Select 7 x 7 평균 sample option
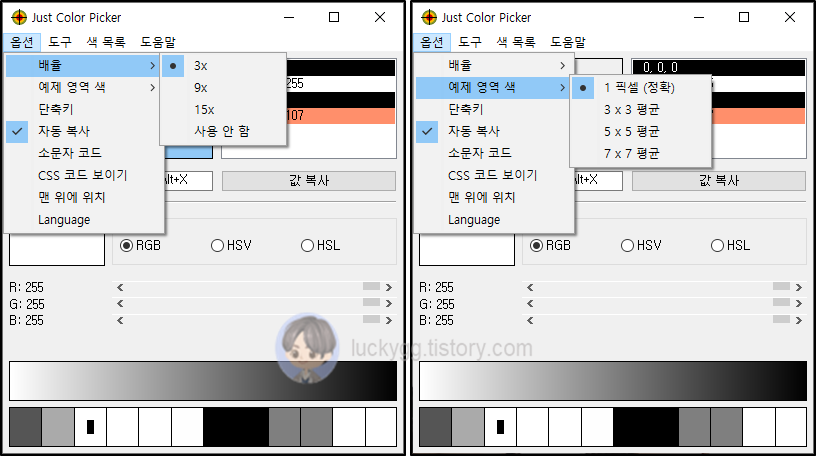This screenshot has height=456, width=816. (x=641, y=154)
